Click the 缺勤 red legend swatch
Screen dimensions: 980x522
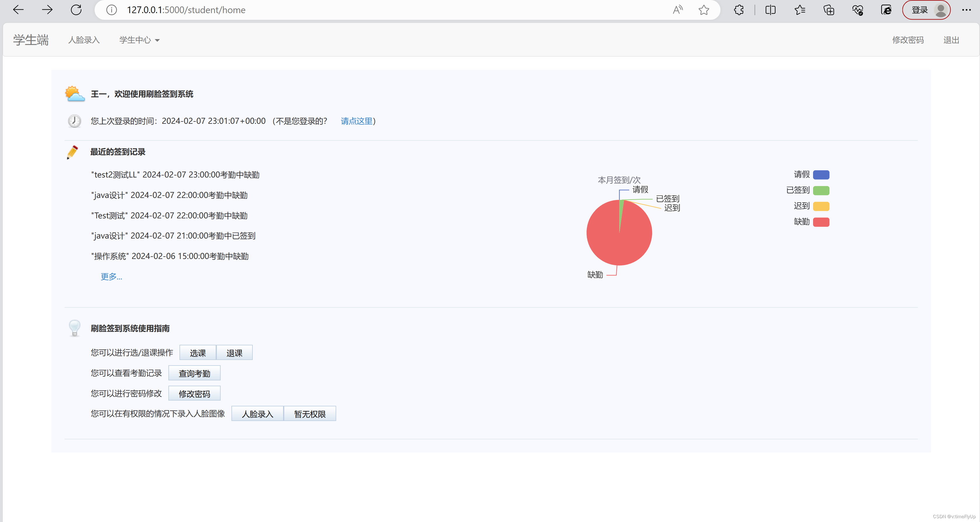point(821,222)
